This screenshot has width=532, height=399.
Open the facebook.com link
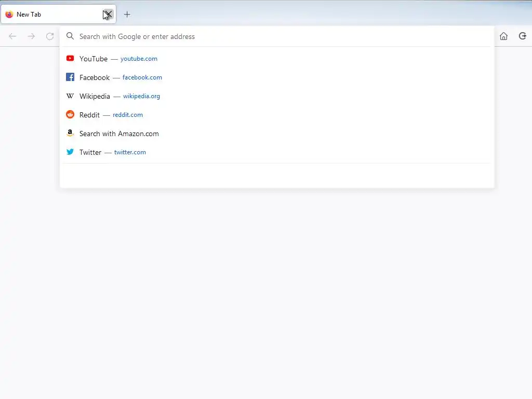tap(142, 77)
